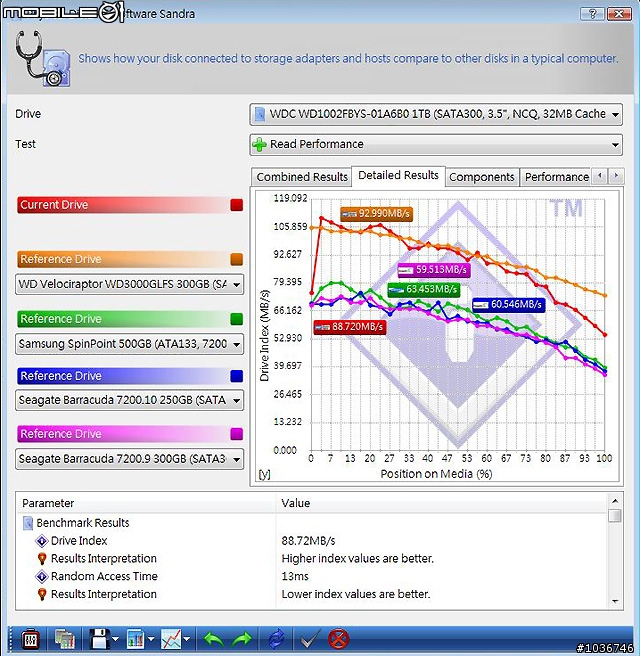Click the blue Reference Drive color swatch
640x656 pixels.
236,376
